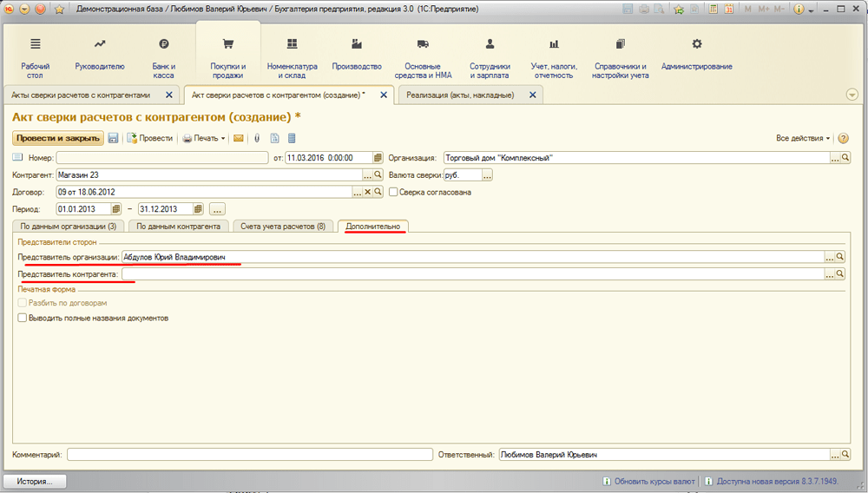Click magnifier icon next to Контрагент field
Screen dimensions: 868x493
pos(378,175)
